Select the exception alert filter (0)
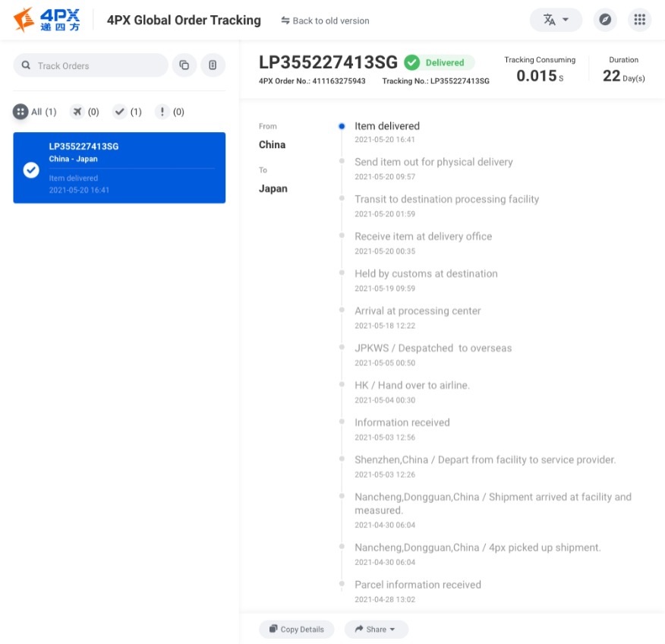The width and height of the screenshot is (665, 644). coord(169,112)
